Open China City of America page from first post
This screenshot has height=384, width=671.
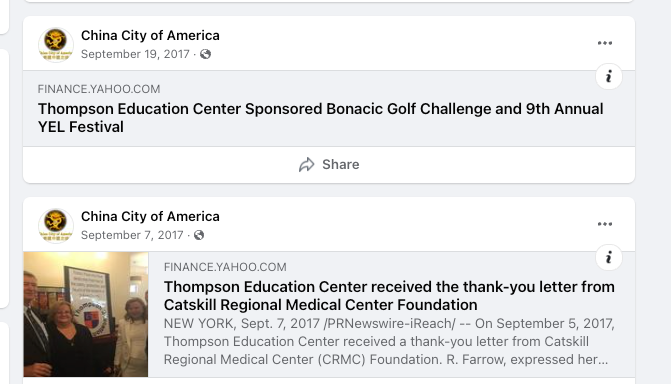[150, 36]
